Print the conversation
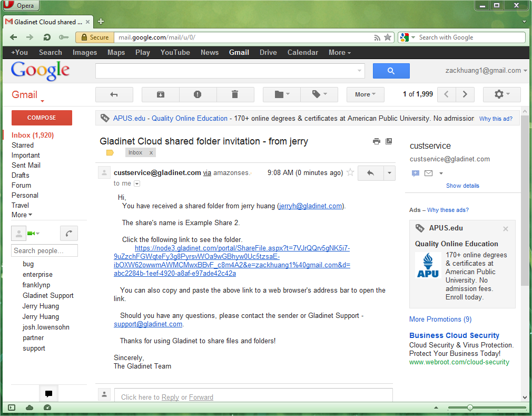 tap(377, 141)
